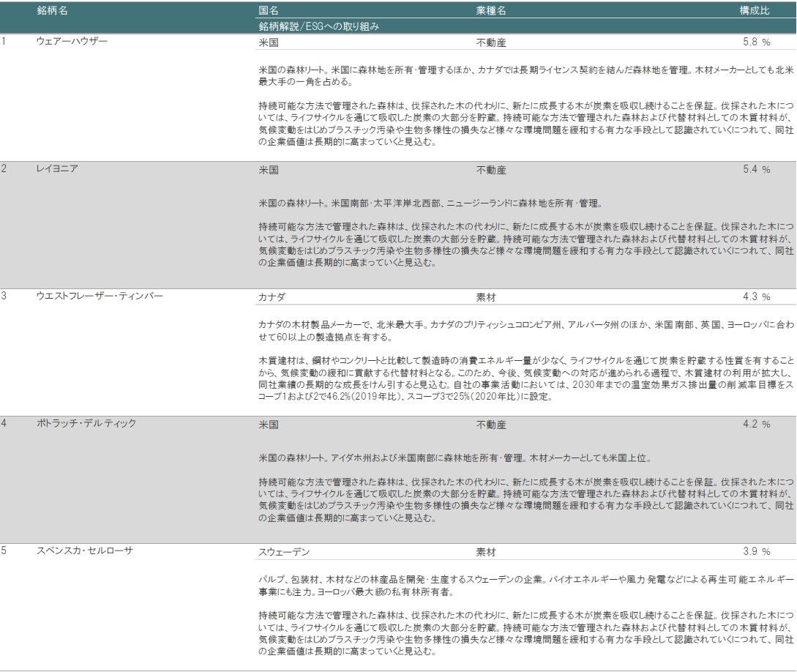
Task: Select the "国名" column header
Action: tap(269, 11)
